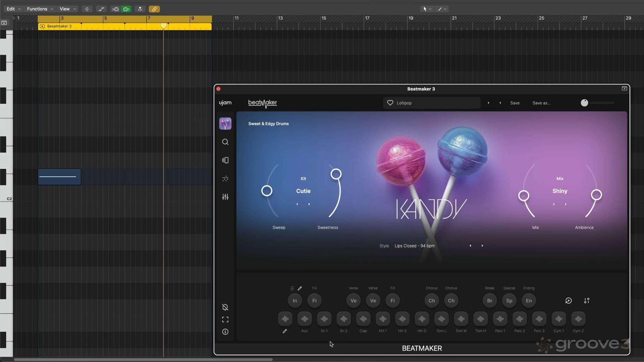Open the pad settings icon right of the pads
This screenshot has width=644, height=362.
pyautogui.click(x=587, y=301)
